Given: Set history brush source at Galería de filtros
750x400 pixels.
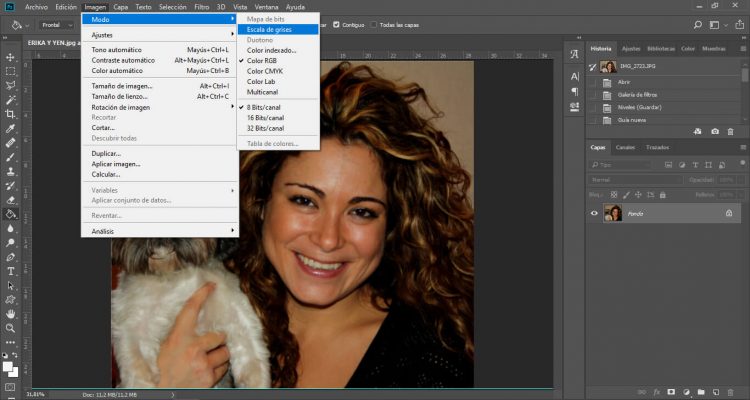Looking at the screenshot, I should point(593,95).
